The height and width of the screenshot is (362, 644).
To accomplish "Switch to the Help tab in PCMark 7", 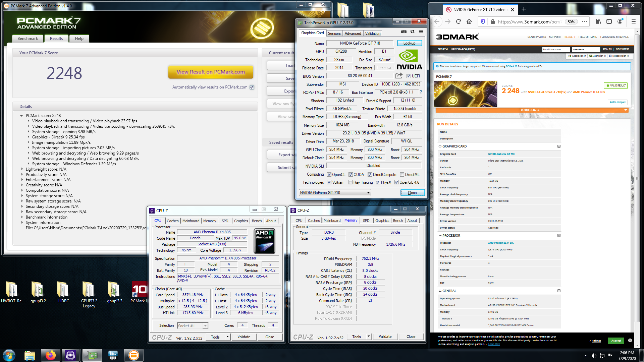I will [x=79, y=39].
